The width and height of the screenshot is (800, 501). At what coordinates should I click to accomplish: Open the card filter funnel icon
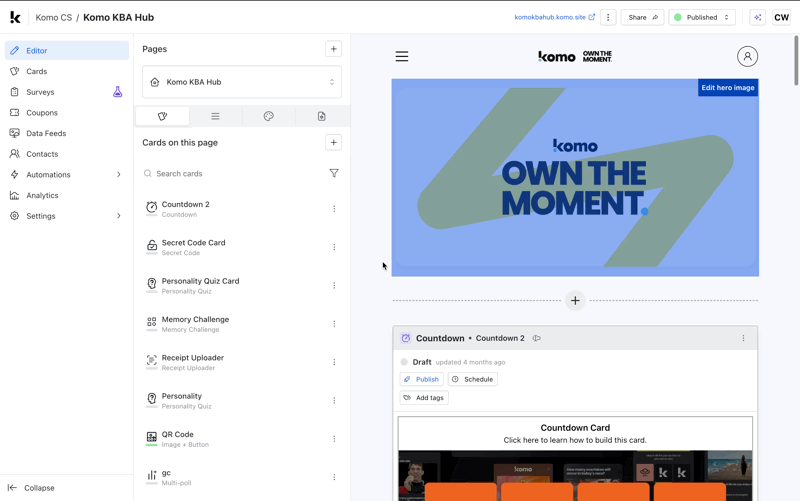(334, 174)
